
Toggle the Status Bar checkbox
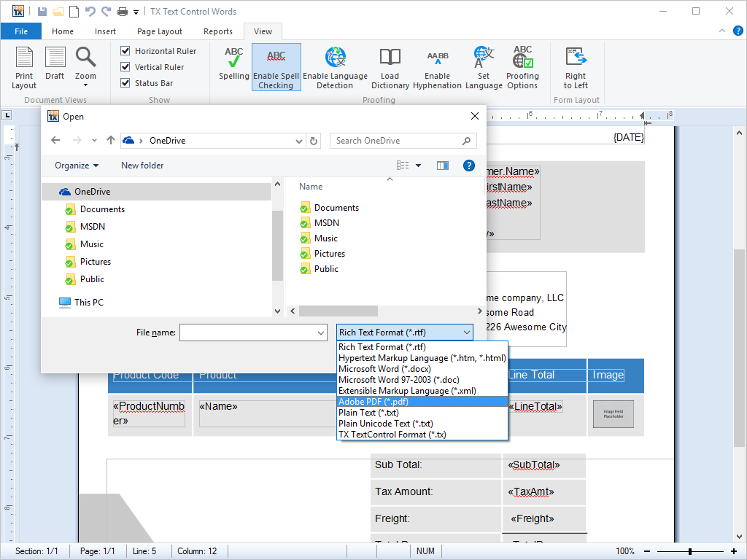pos(125,83)
